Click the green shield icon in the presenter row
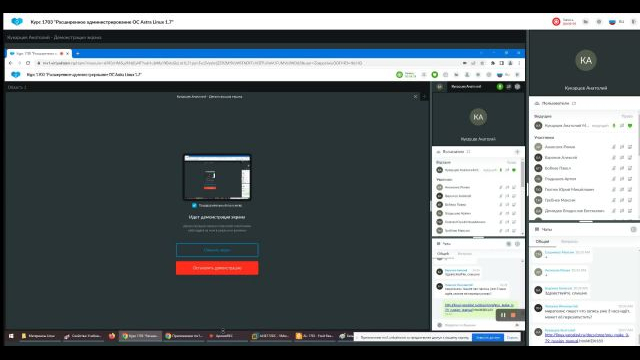The height and width of the screenshot is (360, 640). (x=630, y=126)
